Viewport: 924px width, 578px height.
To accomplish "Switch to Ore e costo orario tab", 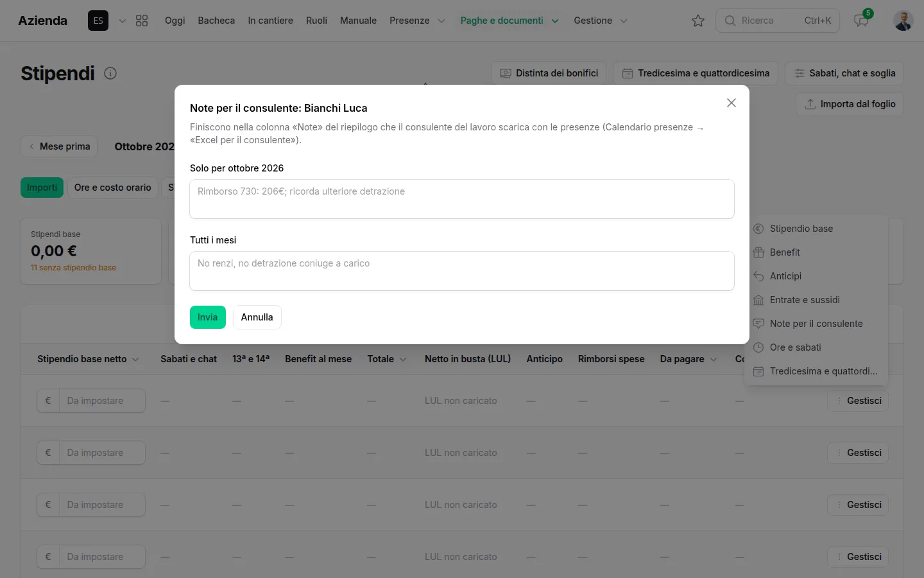I will coord(112,188).
